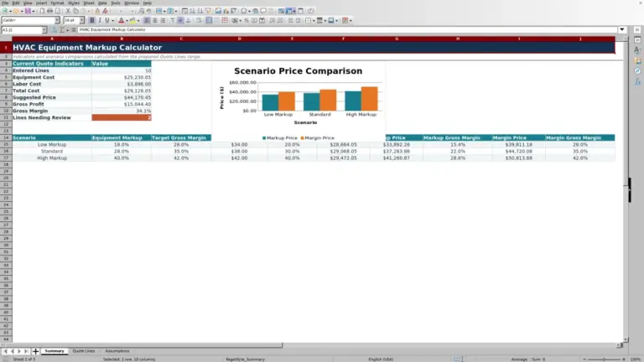The image size is (644, 362).
Task: Click the Insert Image icon
Action: coord(218,11)
